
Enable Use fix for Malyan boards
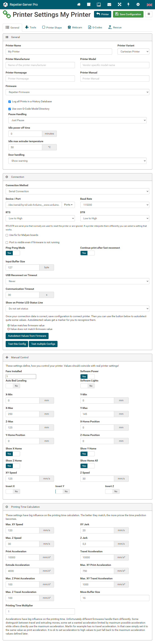click(x=7, y=235)
